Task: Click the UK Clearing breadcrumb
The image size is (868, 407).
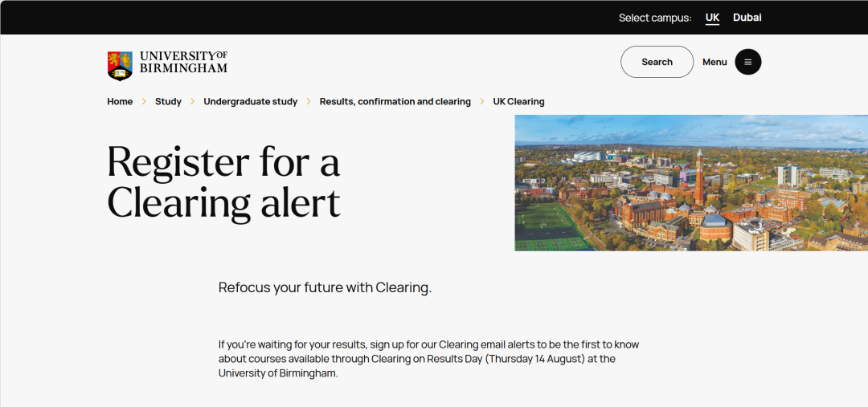Action: click(518, 102)
